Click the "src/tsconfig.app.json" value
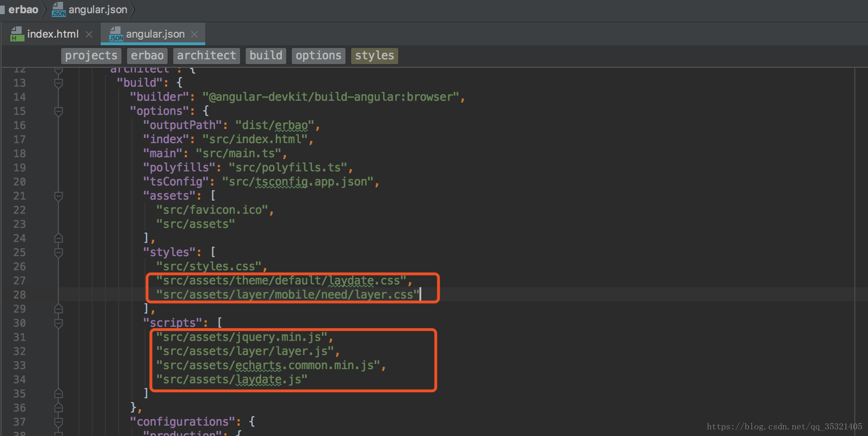The image size is (868, 436). (297, 182)
